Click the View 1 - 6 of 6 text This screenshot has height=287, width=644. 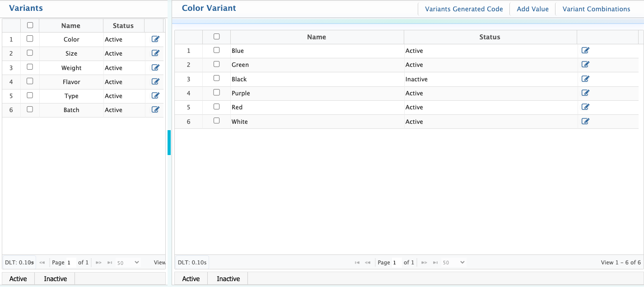coord(621,263)
